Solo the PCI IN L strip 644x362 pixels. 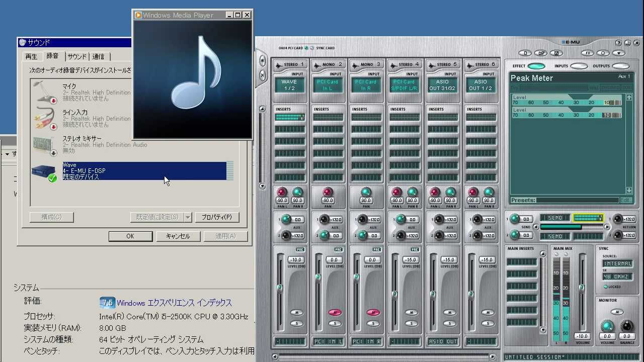[x=335, y=323]
